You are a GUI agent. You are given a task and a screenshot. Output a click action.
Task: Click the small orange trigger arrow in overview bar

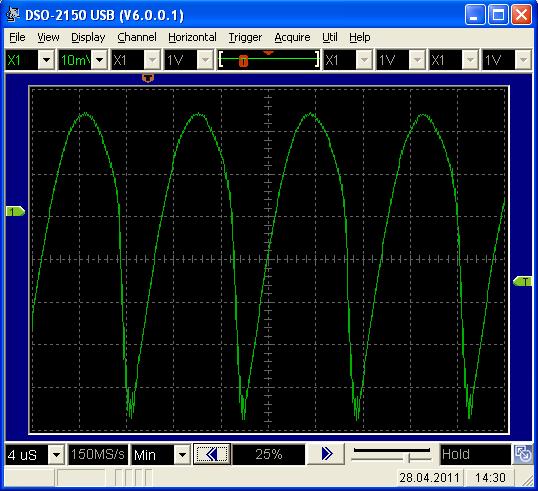tap(268, 53)
